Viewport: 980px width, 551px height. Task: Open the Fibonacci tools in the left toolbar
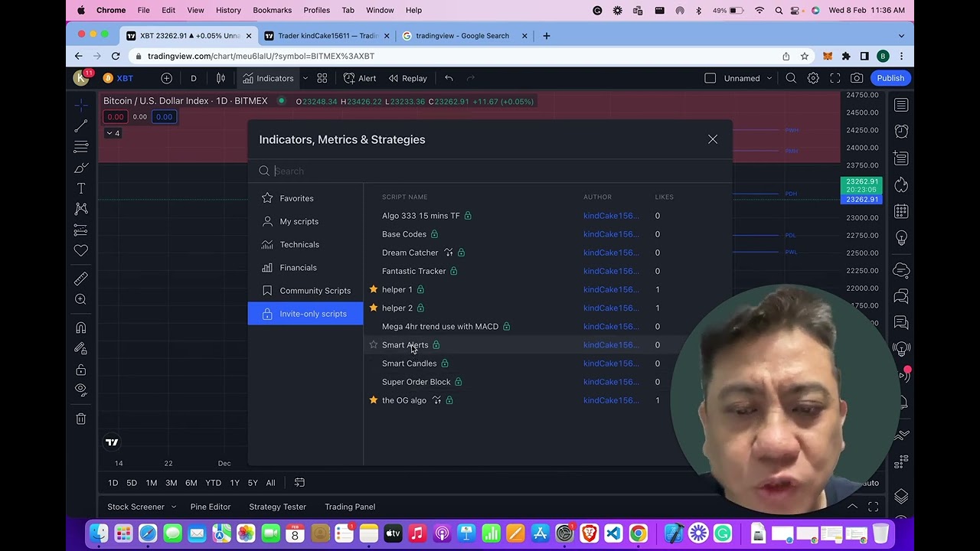click(x=81, y=147)
